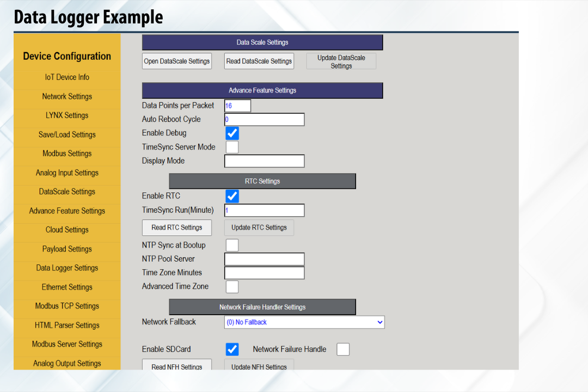This screenshot has height=392, width=588.
Task: Toggle the Enable RTC checkbox
Action: pyautogui.click(x=232, y=196)
